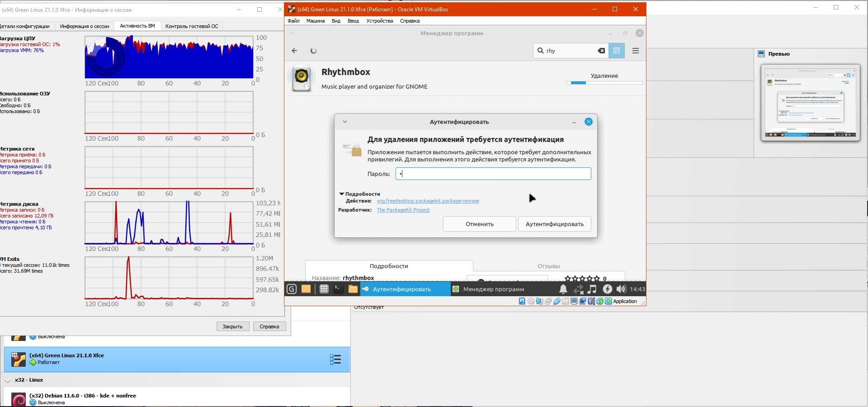Click the Debian swirl VM icon
Screen dimensions: 868x407
[x=19, y=400]
